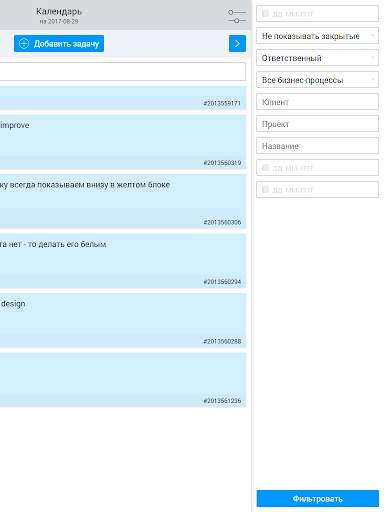Focus the Название input field
Screen dimensions: 384x512
point(317,146)
